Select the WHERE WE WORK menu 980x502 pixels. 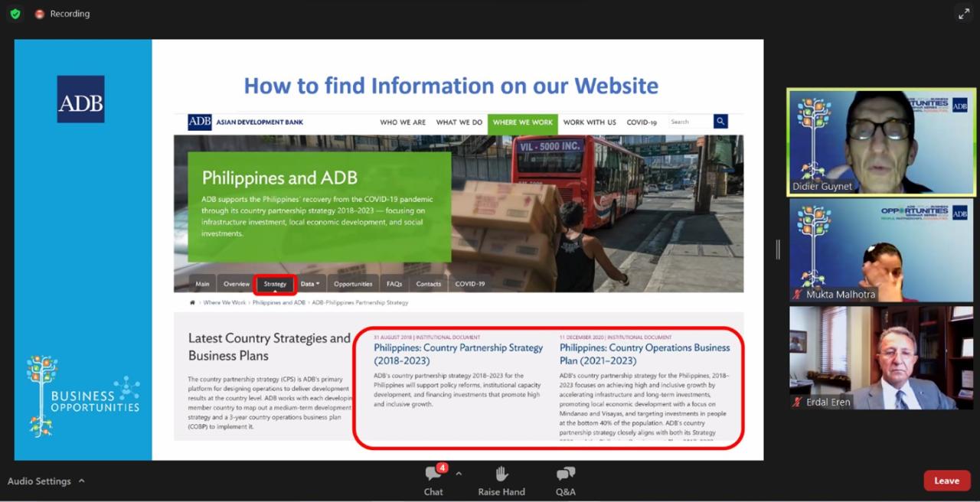point(523,122)
